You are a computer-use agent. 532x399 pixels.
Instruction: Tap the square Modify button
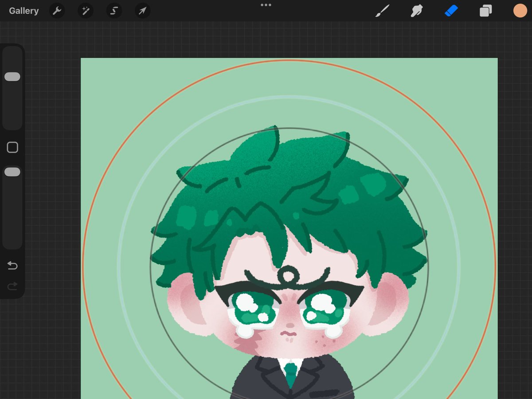(x=12, y=147)
